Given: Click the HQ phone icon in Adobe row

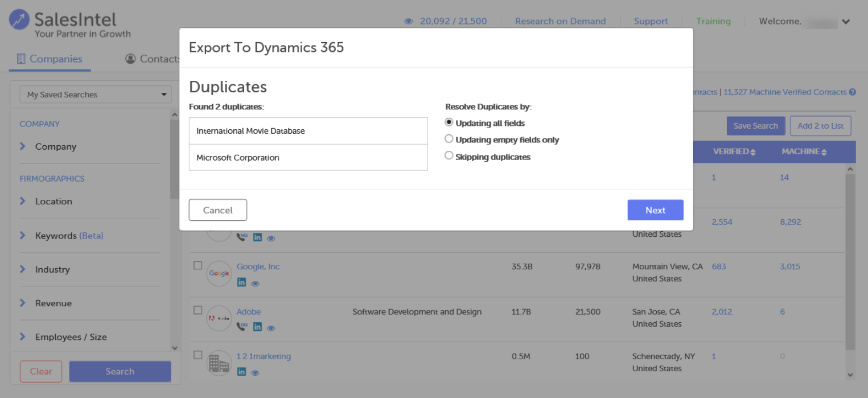Looking at the screenshot, I should click(x=242, y=327).
